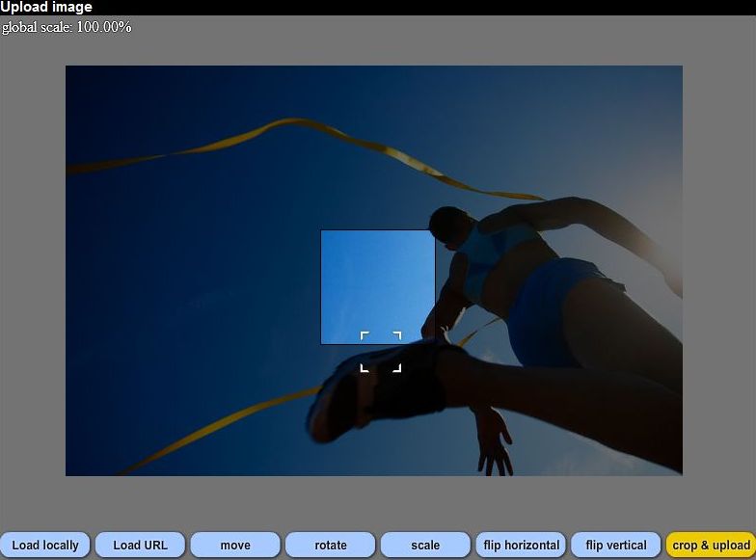Select the move tool

[x=235, y=545]
